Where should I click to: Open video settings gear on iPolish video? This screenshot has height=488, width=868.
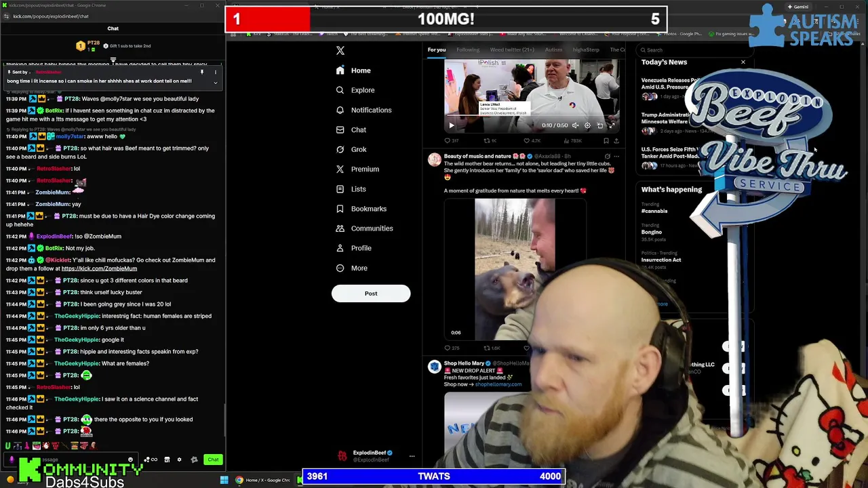point(587,125)
